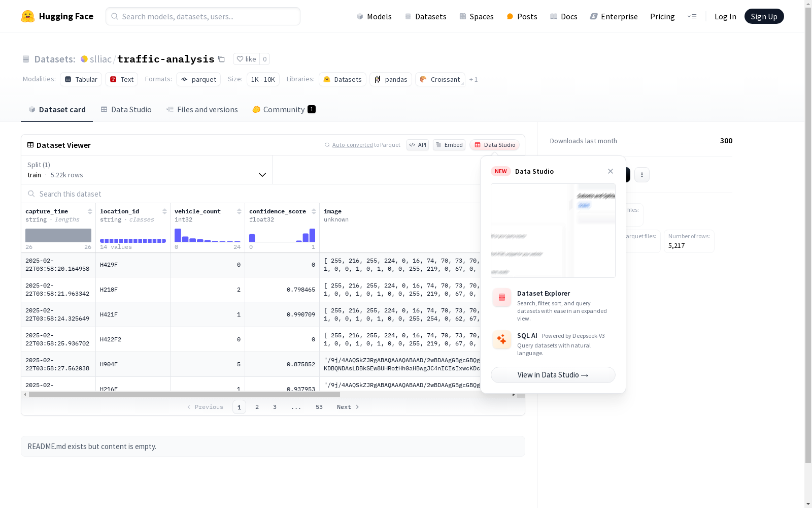The width and height of the screenshot is (812, 508).
Task: Click the pandas library tag
Action: coord(391,79)
